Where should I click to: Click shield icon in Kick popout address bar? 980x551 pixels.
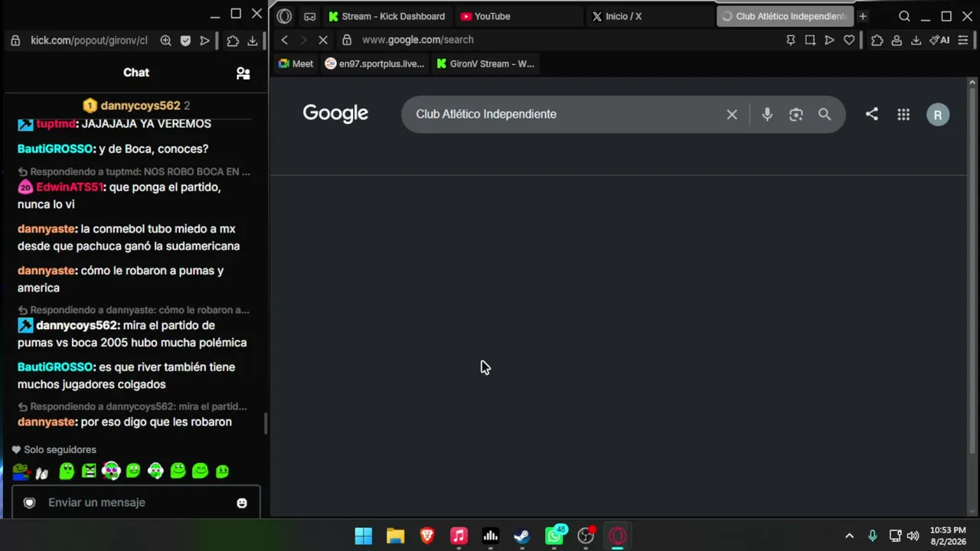pos(185,41)
